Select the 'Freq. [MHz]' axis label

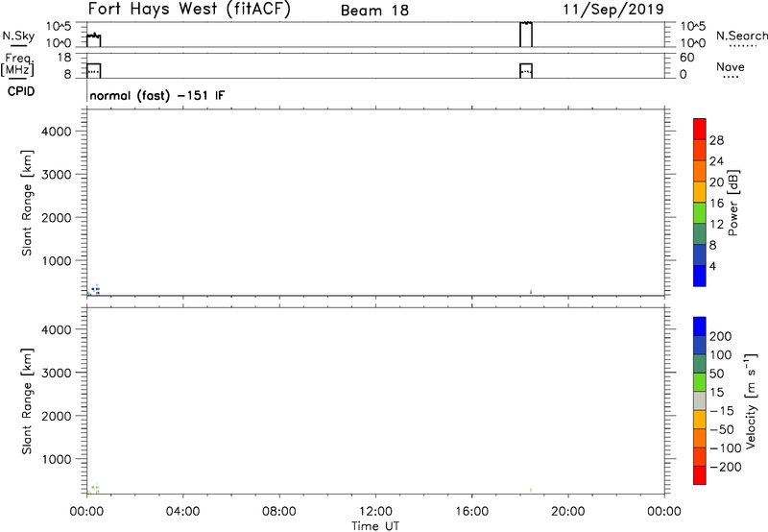tap(17, 64)
